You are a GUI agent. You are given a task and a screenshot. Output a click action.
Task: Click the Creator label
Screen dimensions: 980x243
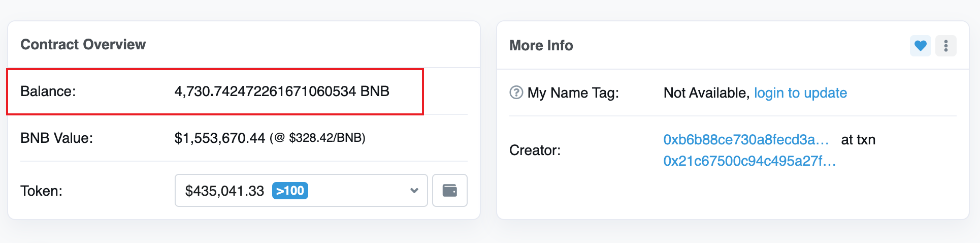pos(535,150)
